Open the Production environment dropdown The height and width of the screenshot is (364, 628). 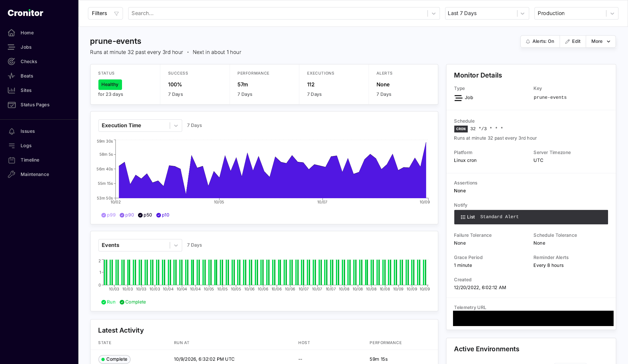click(x=576, y=13)
